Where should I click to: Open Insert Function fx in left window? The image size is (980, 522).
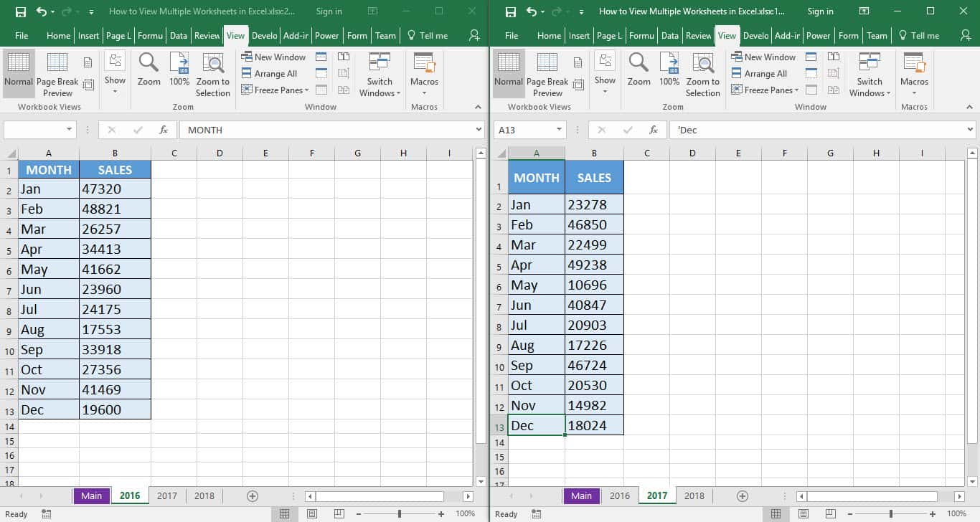[164, 130]
